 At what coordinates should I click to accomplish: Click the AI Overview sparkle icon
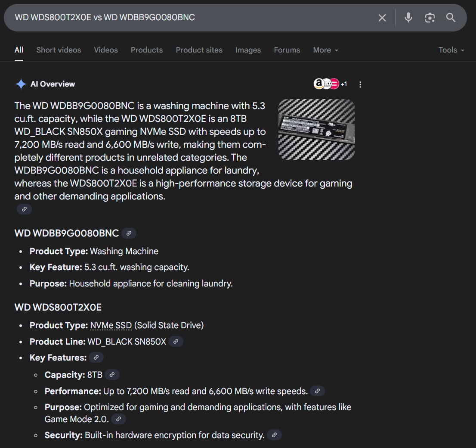(21, 84)
